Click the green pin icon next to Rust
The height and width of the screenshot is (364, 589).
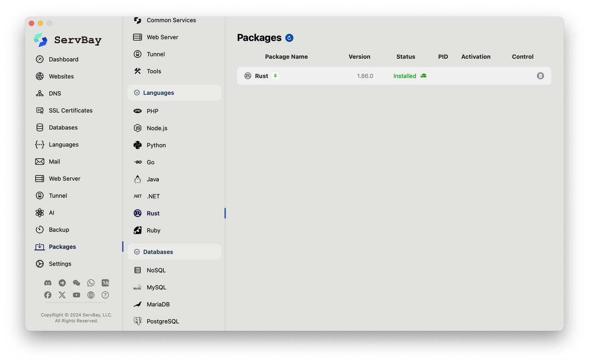275,76
